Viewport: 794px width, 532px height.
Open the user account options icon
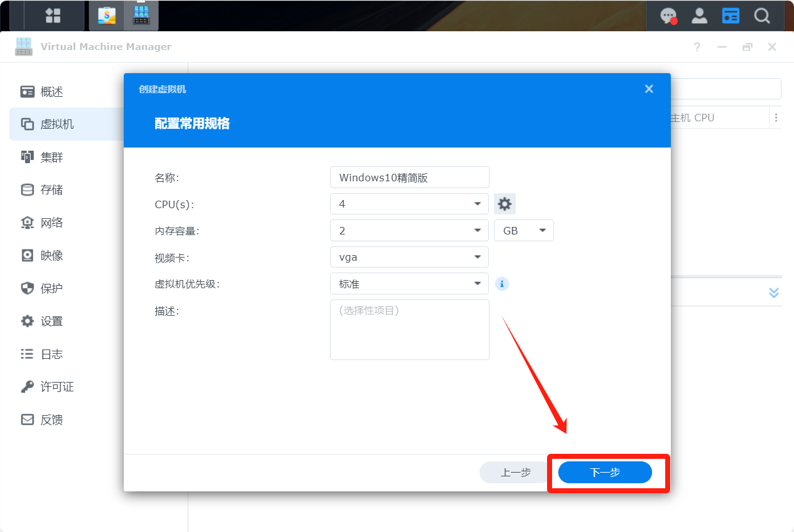tap(699, 16)
